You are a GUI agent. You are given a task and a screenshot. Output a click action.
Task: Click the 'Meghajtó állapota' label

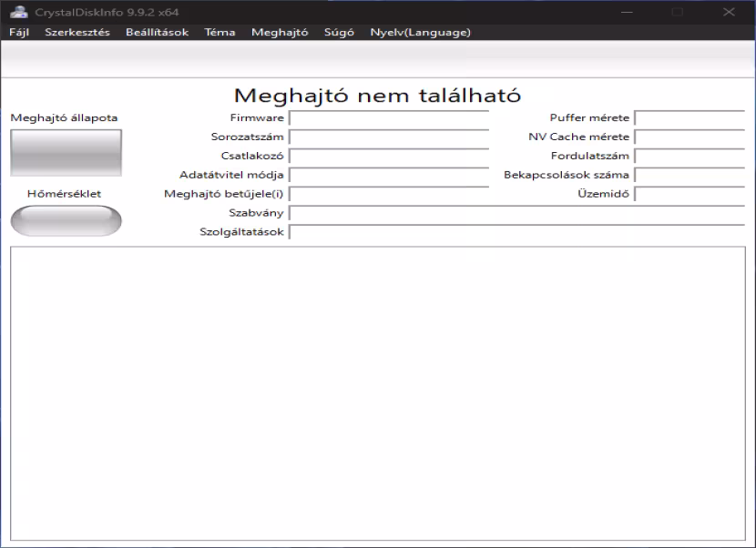[x=64, y=118]
